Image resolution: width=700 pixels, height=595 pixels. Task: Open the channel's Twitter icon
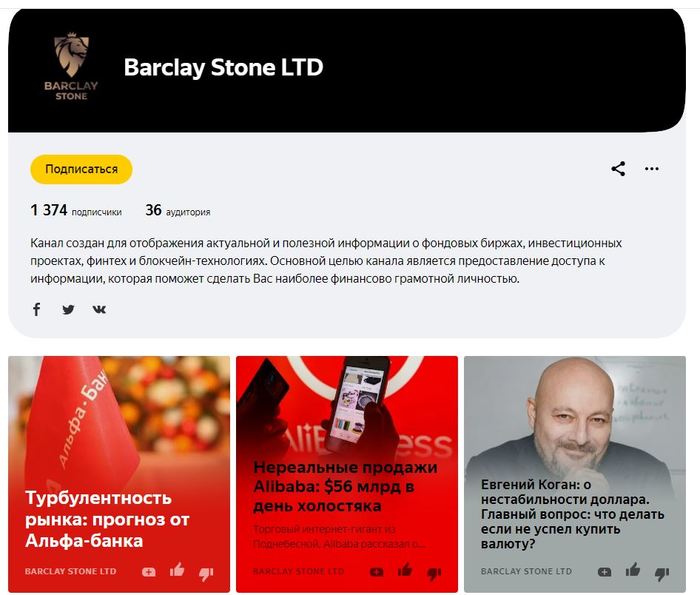coord(68,309)
